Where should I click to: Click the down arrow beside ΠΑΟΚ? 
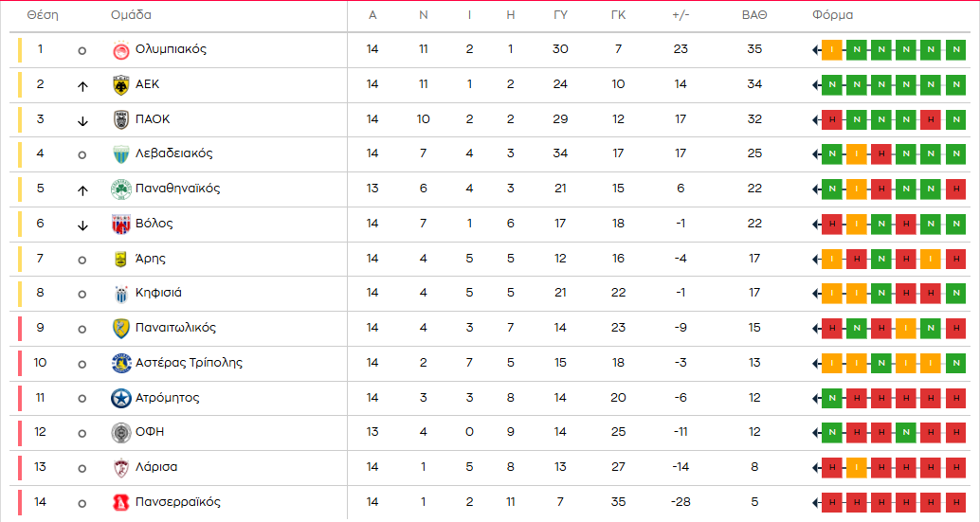coord(82,120)
